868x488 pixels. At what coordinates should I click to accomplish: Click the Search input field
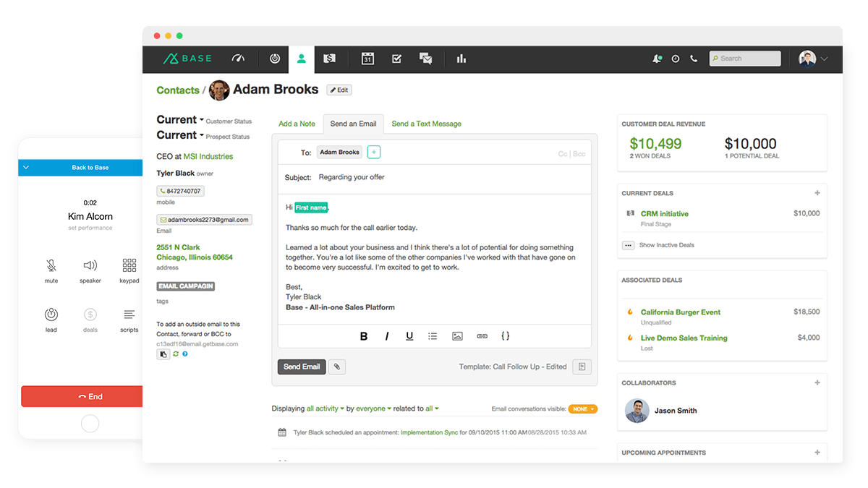744,59
